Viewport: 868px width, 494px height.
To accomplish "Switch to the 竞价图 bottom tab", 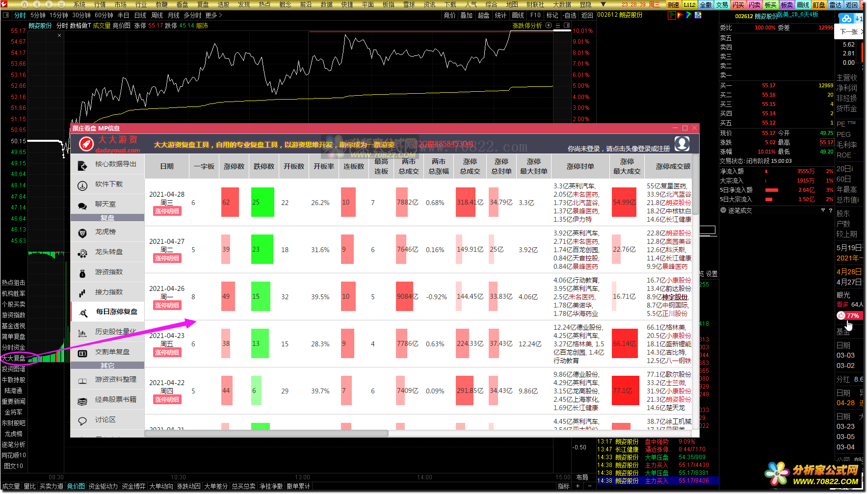I will pyautogui.click(x=76, y=486).
